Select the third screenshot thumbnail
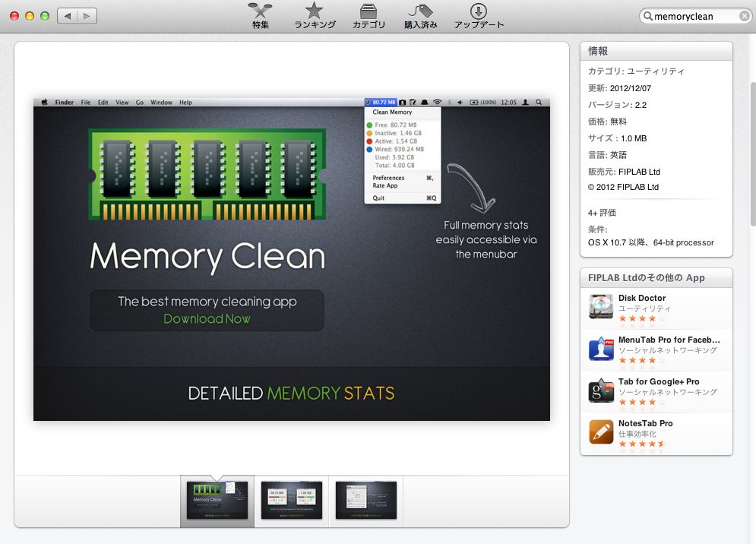This screenshot has width=756, height=544. [366, 500]
